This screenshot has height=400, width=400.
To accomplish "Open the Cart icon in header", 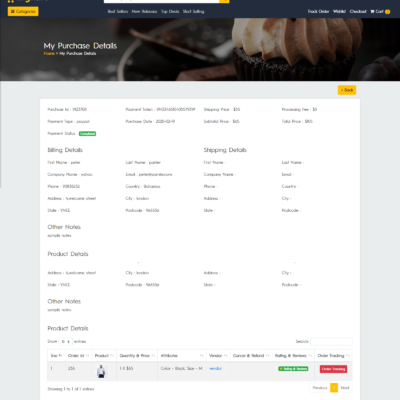I will tap(372, 11).
